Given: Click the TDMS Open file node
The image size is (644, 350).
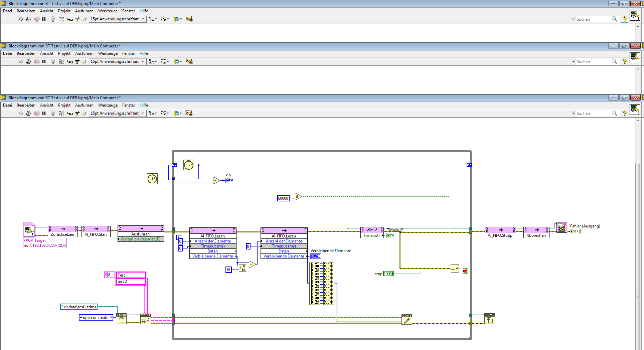Looking at the screenshot, I should pos(121,319).
